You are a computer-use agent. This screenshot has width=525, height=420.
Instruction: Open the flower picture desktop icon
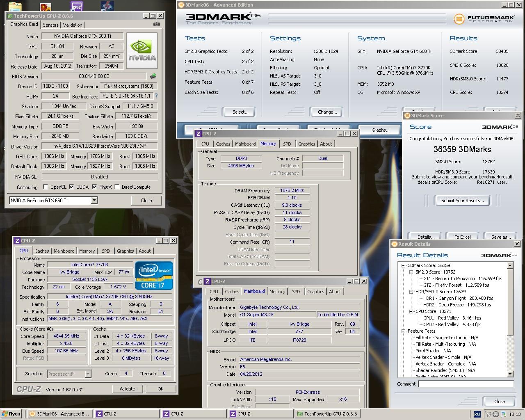coord(46,7)
